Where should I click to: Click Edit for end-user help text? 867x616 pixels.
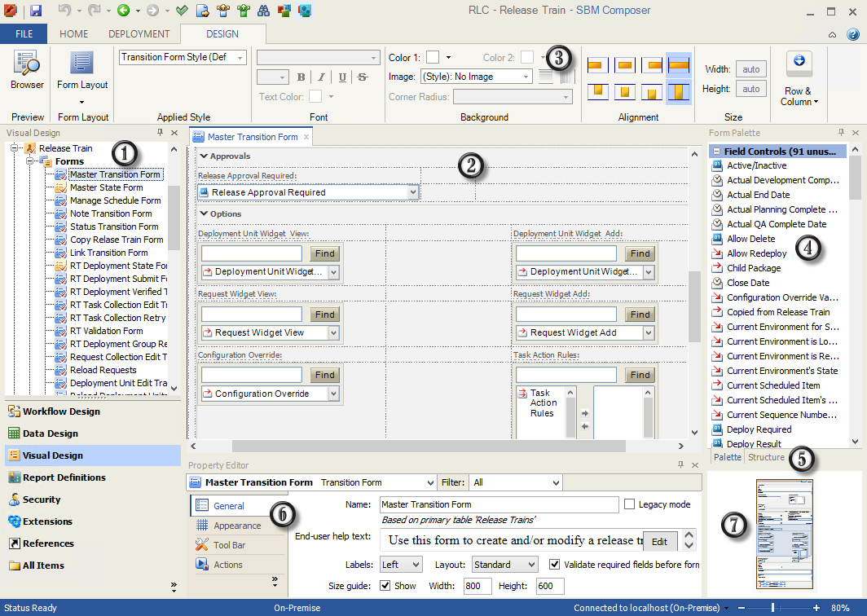coord(659,541)
